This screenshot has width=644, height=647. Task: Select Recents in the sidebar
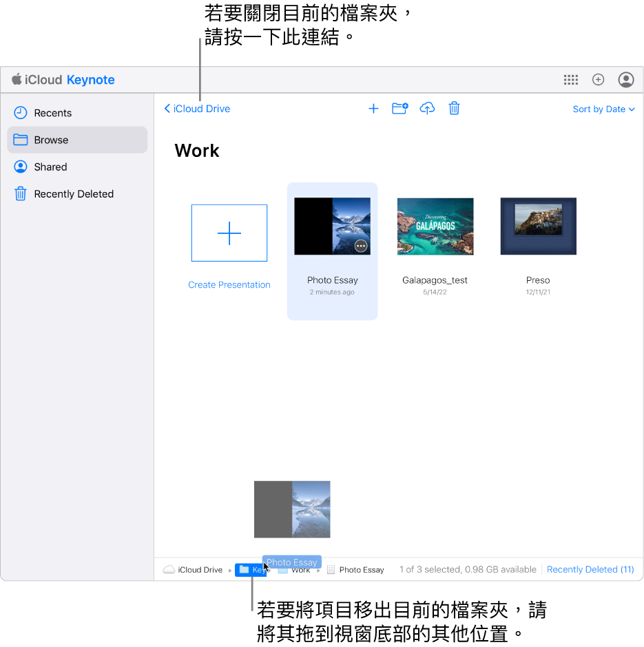tap(77, 113)
